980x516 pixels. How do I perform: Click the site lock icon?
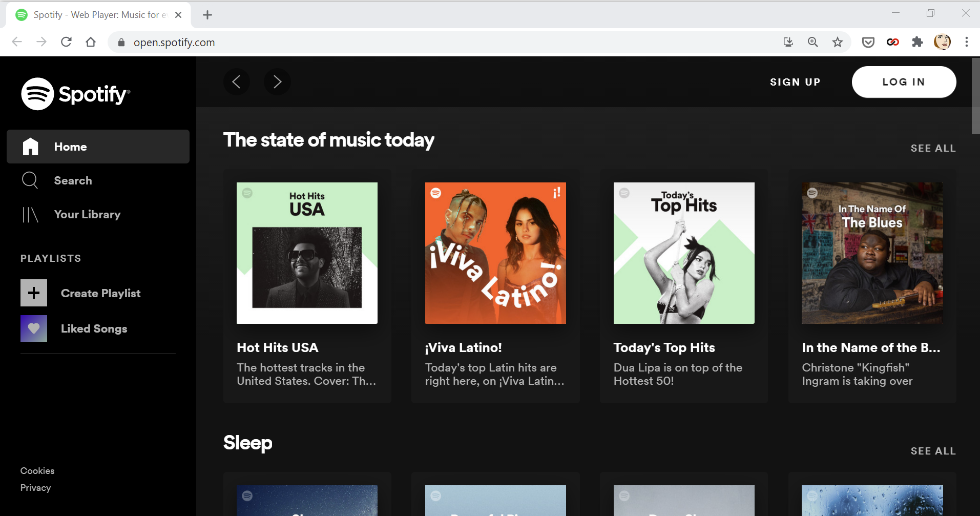tap(121, 43)
